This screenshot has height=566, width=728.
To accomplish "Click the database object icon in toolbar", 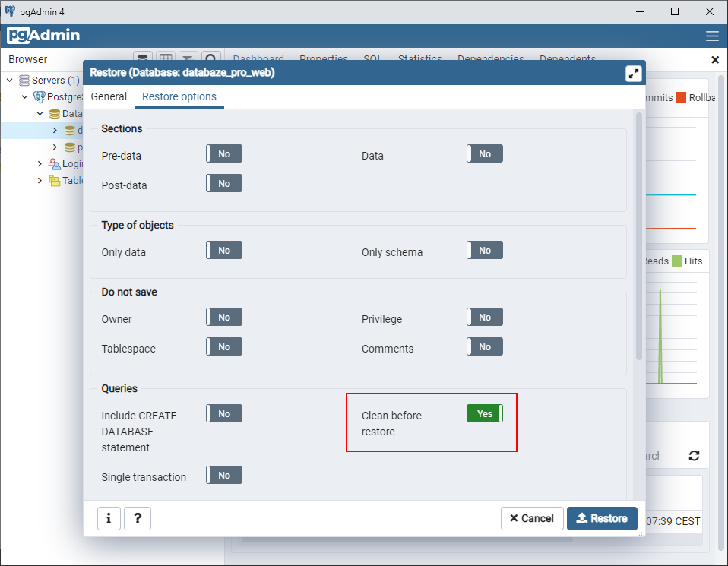I will pyautogui.click(x=142, y=57).
